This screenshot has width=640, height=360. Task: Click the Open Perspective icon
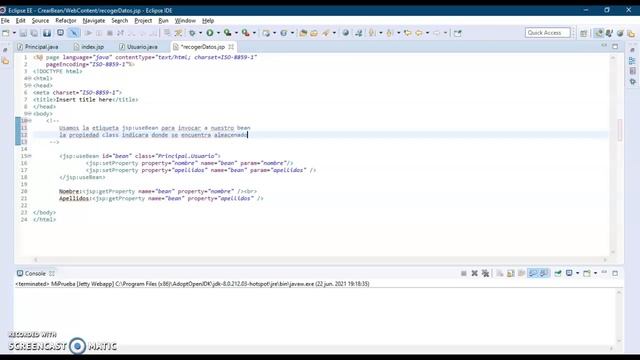[584, 33]
